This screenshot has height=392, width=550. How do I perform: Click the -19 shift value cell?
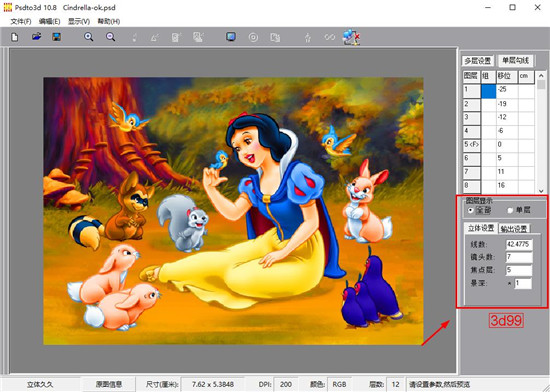tap(507, 104)
